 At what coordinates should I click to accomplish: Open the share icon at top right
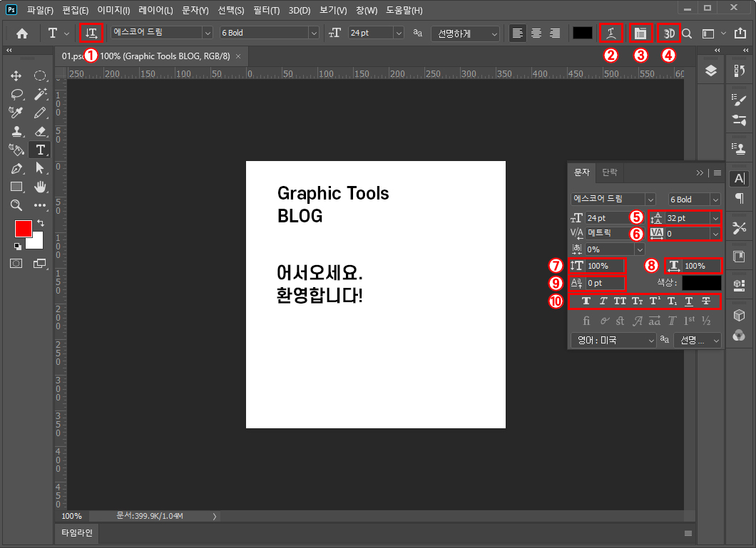(740, 33)
